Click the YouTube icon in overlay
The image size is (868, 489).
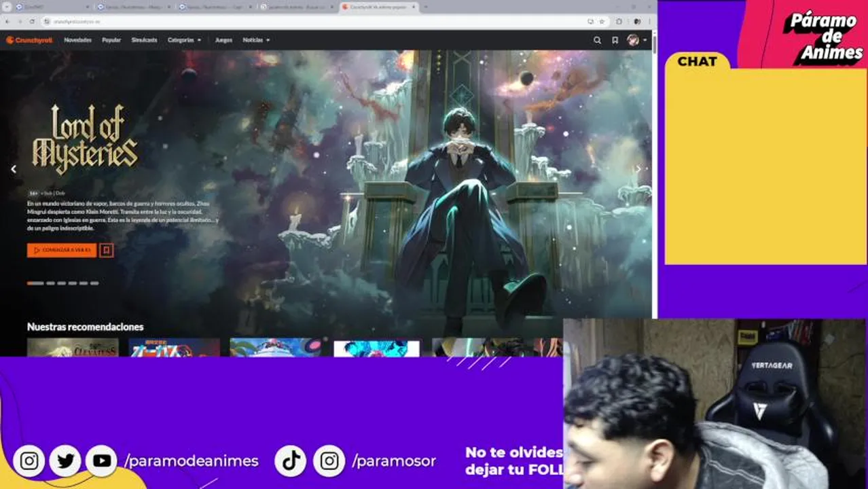[x=101, y=461]
